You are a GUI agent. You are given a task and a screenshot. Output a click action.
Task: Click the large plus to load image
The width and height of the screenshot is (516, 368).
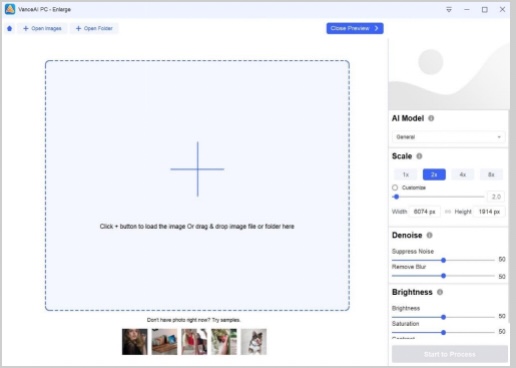coord(197,169)
